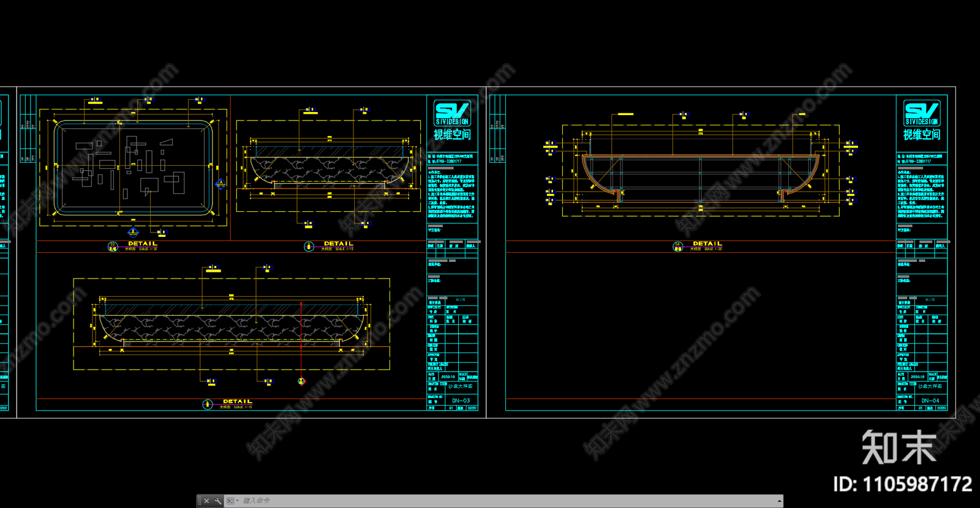Select SIVIDESIGN logo on sheet DN-04
Viewport: 980px width, 508px height.
(x=922, y=113)
